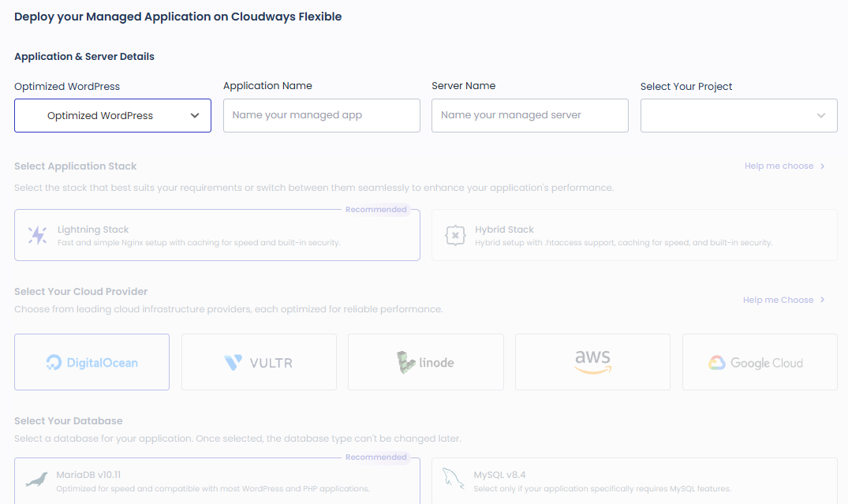Click the Recommended badge on Lightning Stack
The width and height of the screenshot is (848, 504).
pyautogui.click(x=375, y=209)
